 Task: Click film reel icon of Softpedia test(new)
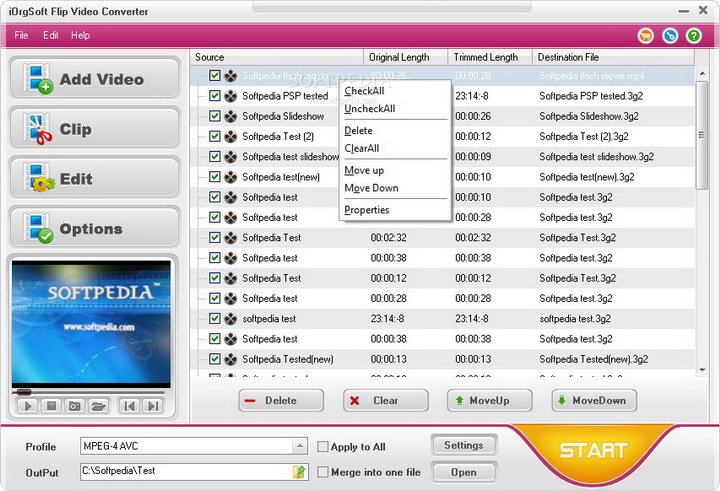231,176
